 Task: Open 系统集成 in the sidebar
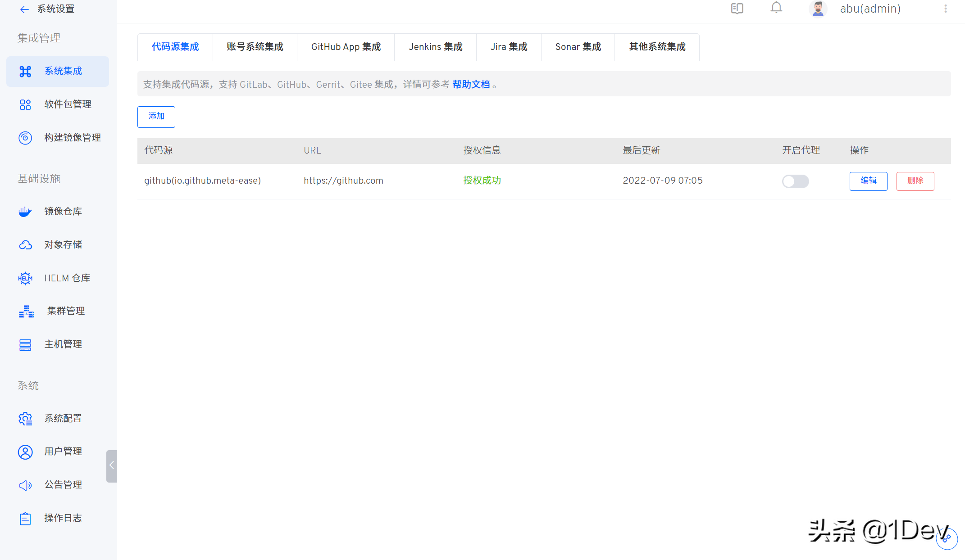pyautogui.click(x=58, y=72)
